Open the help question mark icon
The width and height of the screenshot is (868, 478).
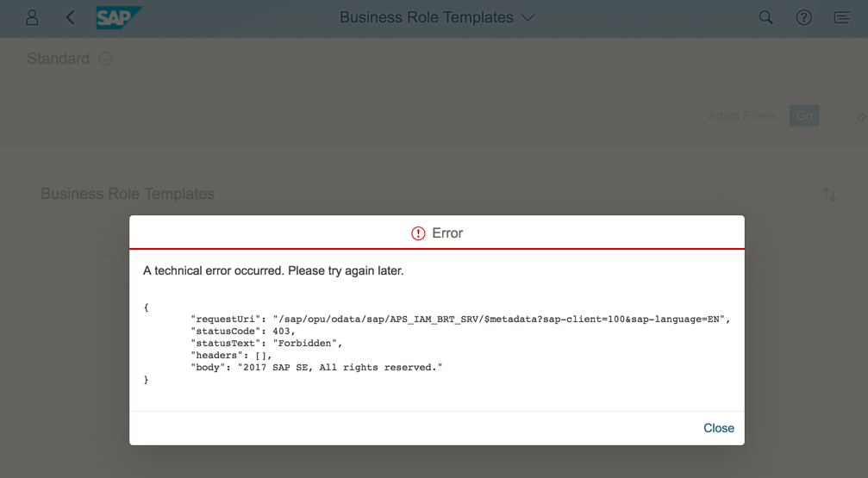coord(804,18)
